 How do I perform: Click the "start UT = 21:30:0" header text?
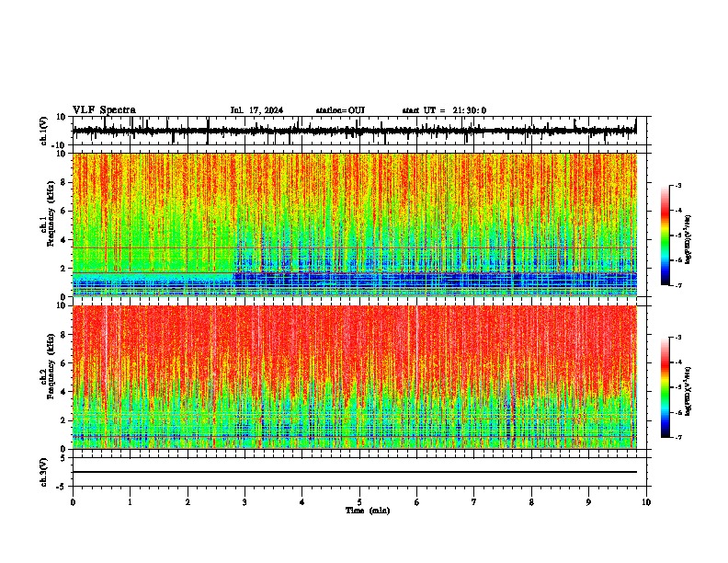444,110
